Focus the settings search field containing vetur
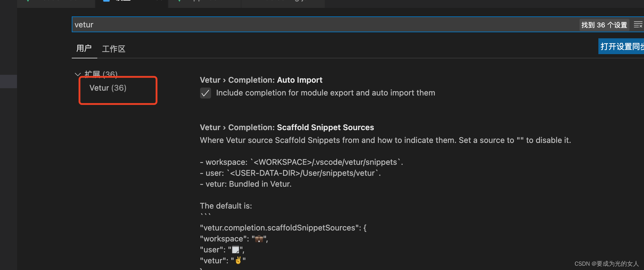Image resolution: width=644 pixels, height=270 pixels. pos(304,25)
